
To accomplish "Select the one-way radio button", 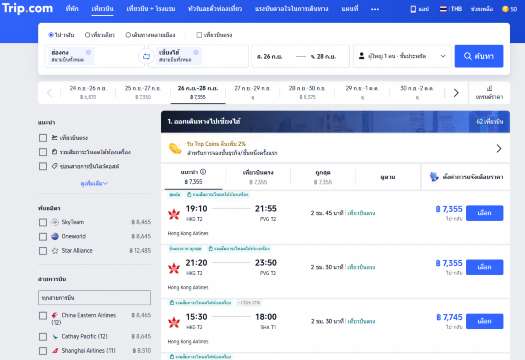I will (87, 35).
